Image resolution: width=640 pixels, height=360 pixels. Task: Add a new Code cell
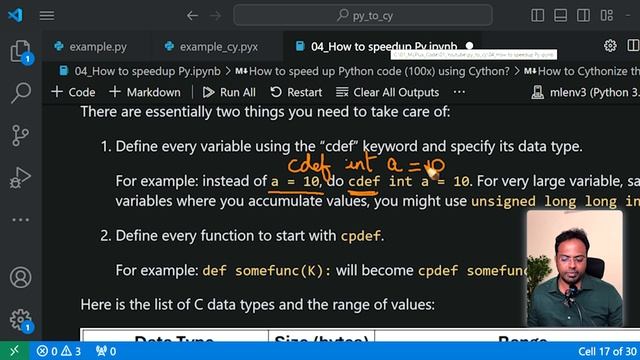point(73,92)
